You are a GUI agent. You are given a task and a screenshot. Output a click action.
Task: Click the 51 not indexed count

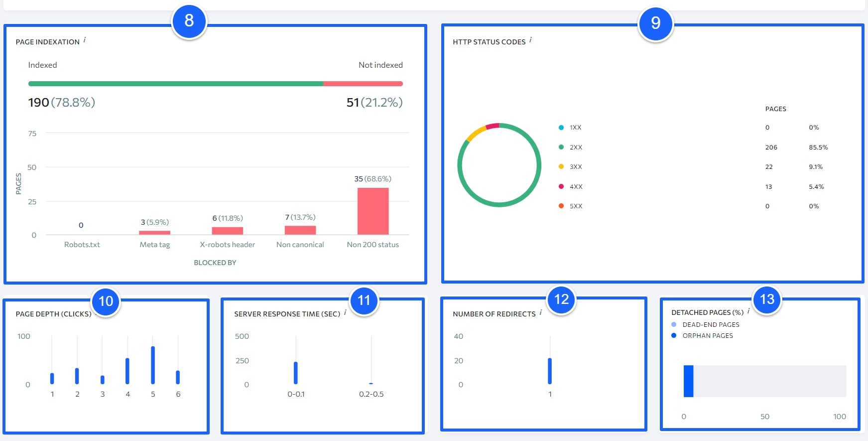(x=353, y=103)
